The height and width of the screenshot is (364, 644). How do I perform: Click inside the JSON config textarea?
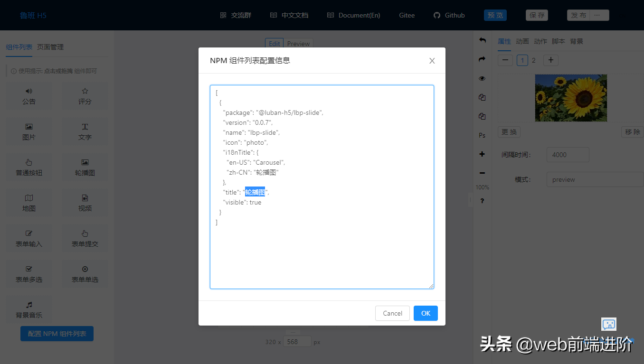(322, 187)
